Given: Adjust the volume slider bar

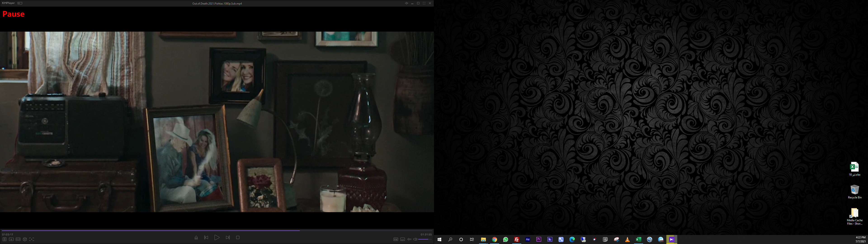Looking at the screenshot, I should [x=425, y=239].
